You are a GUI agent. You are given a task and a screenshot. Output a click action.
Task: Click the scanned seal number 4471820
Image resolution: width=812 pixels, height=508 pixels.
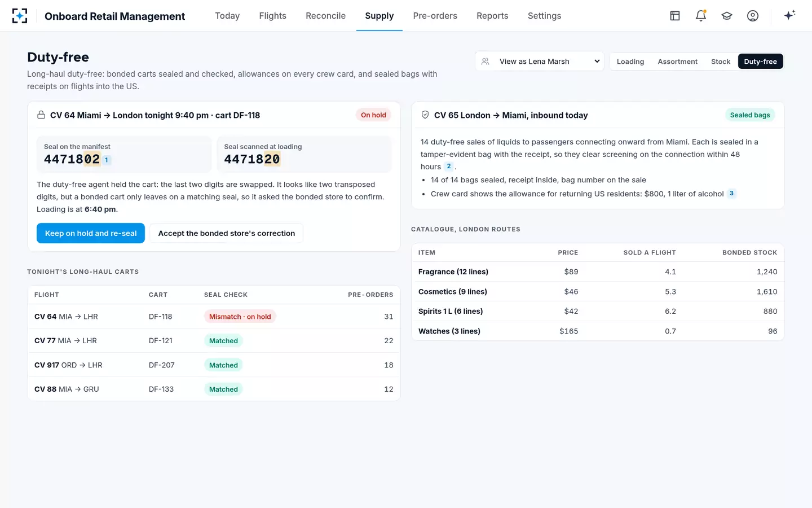click(252, 160)
